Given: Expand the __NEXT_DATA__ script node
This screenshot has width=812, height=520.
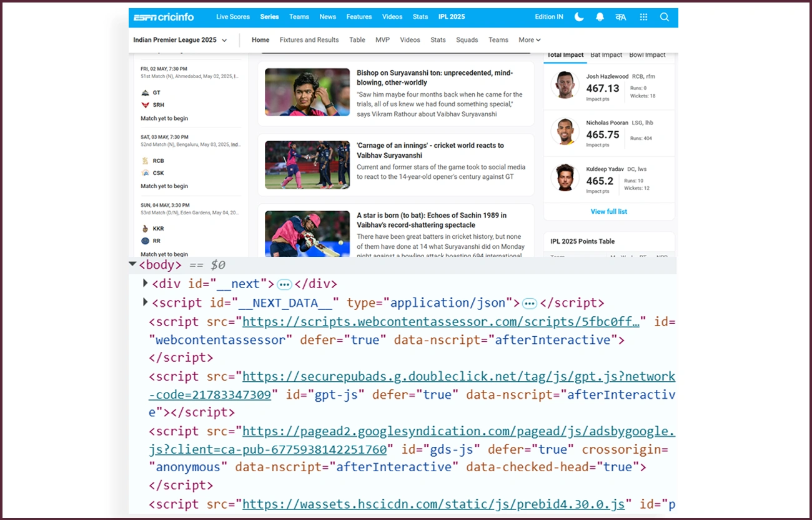Looking at the screenshot, I should [146, 302].
